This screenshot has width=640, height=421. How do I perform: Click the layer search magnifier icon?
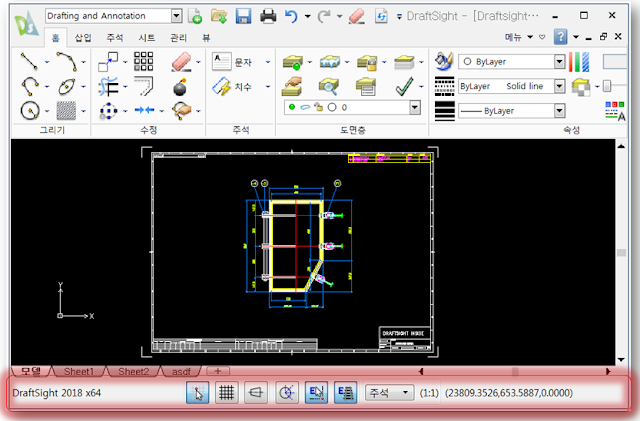pyautogui.click(x=329, y=87)
